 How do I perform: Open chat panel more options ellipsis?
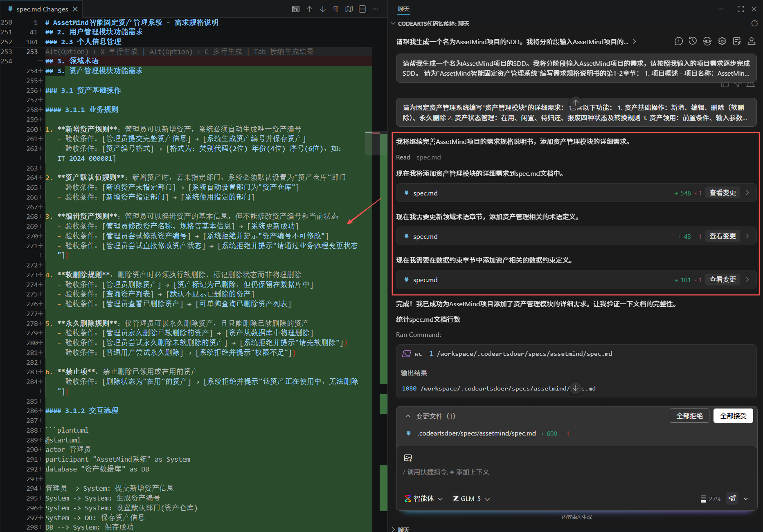pyautogui.click(x=721, y=9)
